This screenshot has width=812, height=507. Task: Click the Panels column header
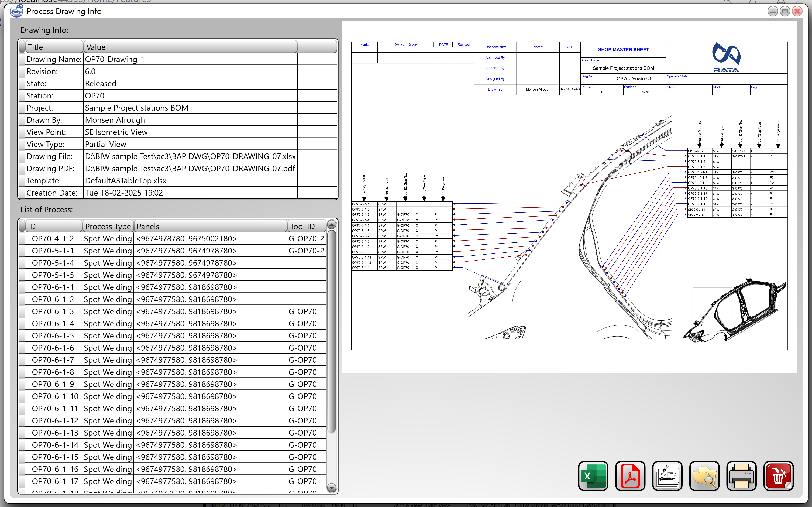pos(147,226)
